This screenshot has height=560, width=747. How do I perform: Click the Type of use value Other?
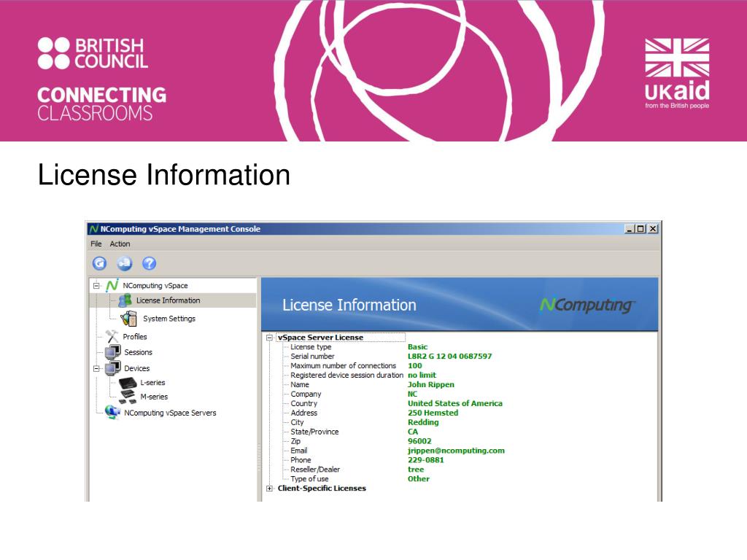418,479
